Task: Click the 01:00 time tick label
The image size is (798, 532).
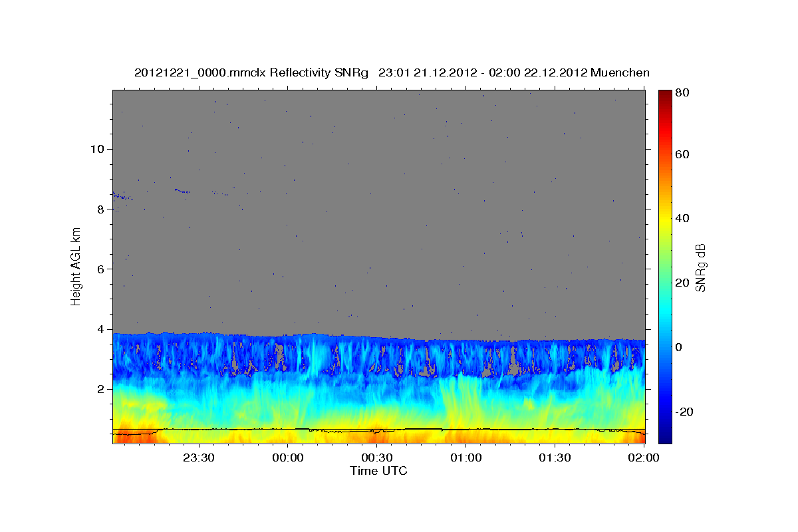Action: tap(466, 458)
